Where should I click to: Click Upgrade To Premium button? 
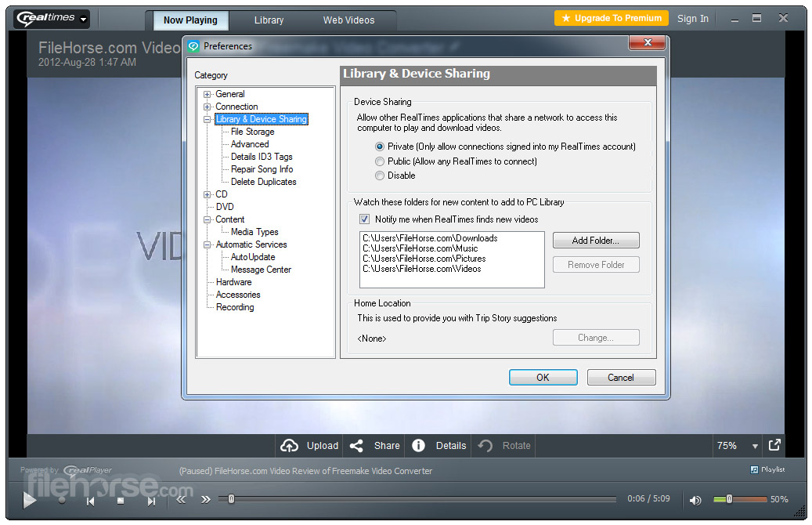pos(611,18)
